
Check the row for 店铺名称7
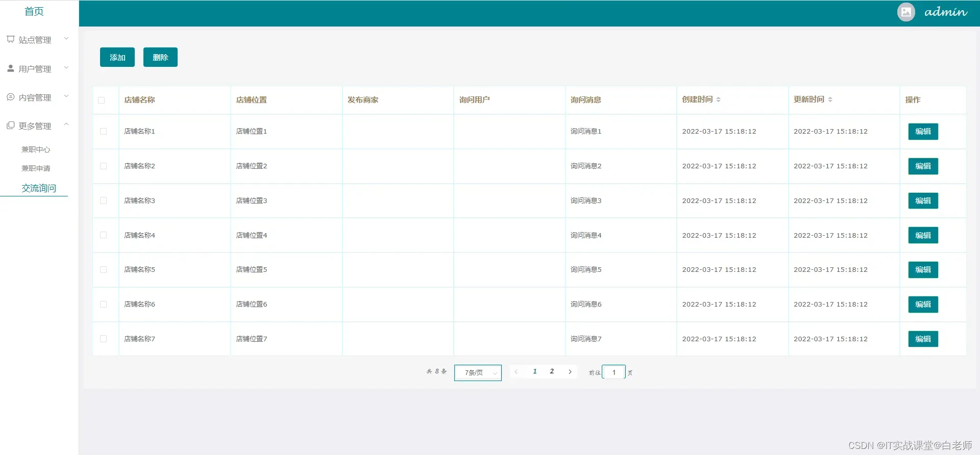(x=103, y=339)
